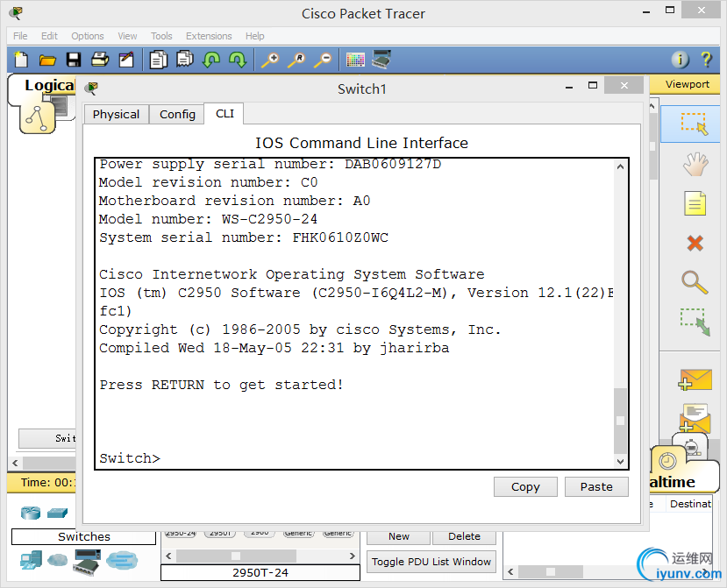The height and width of the screenshot is (588, 727).
Task: Zoom out with magnifier minus icon
Action: pos(323,60)
